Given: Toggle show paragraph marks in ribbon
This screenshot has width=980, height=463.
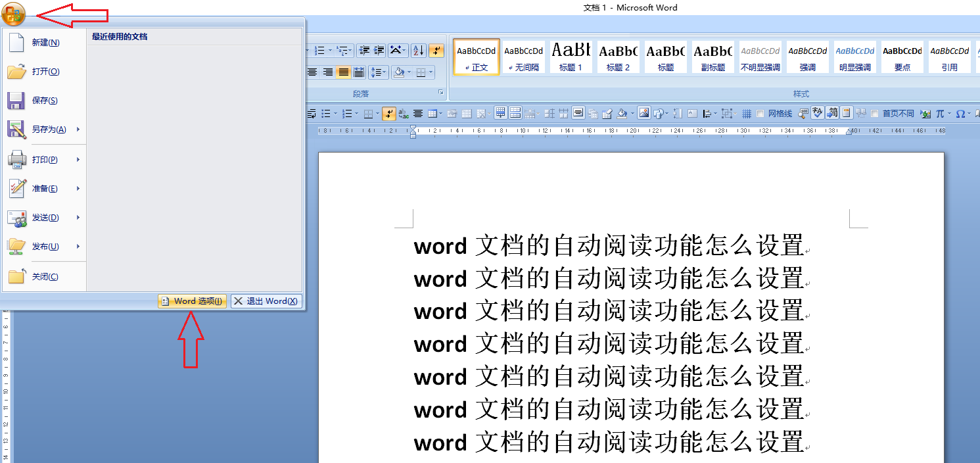Looking at the screenshot, I should 436,51.
